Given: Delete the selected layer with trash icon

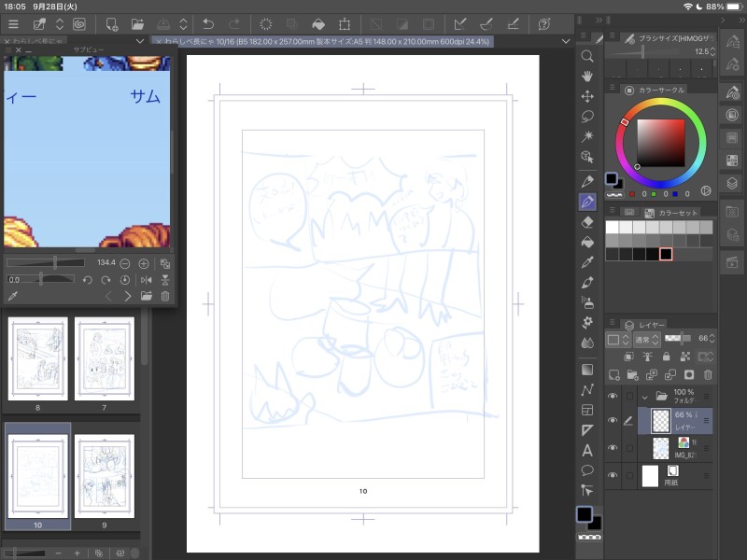Looking at the screenshot, I should [x=707, y=374].
